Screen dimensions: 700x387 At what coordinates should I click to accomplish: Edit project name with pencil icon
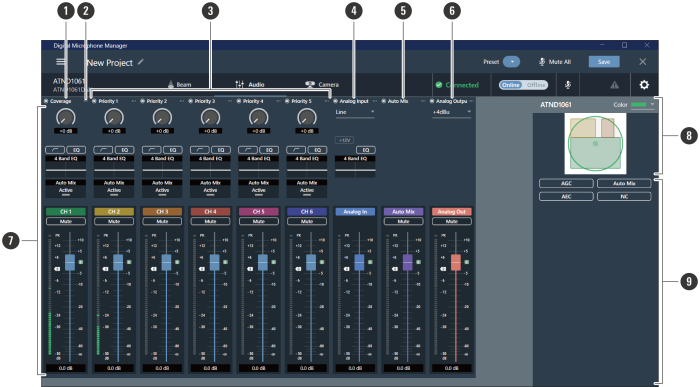(141, 62)
